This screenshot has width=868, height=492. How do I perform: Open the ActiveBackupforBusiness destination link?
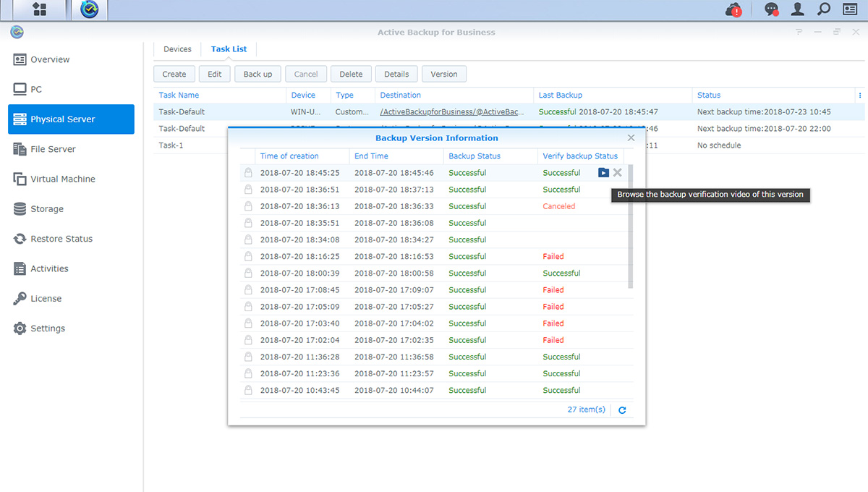point(452,112)
